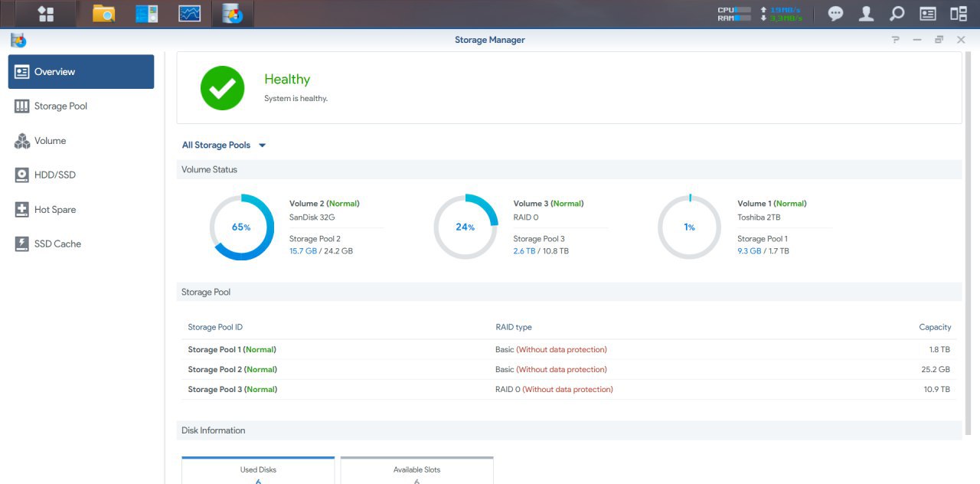Click the Storage Manager help question mark

tap(895, 40)
